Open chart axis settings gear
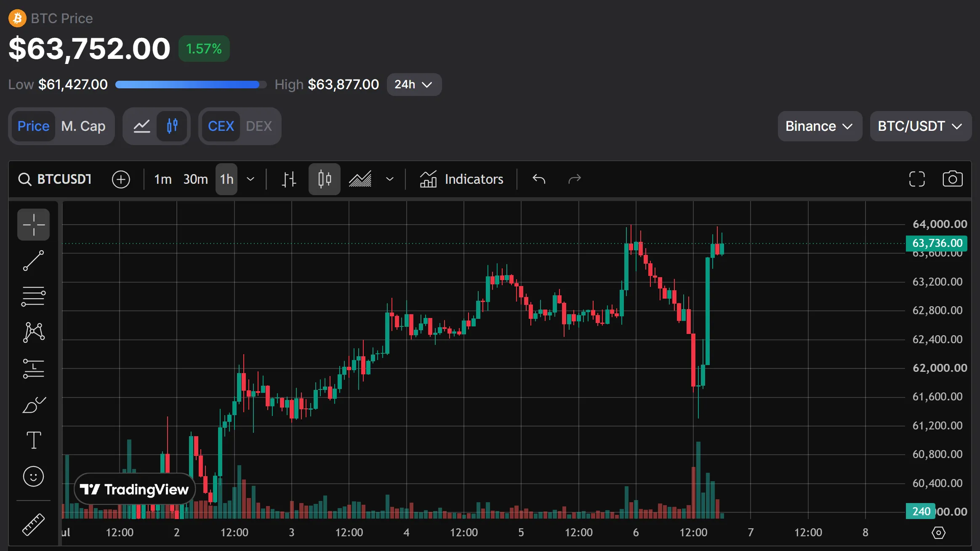The image size is (980, 551). pos(938,532)
